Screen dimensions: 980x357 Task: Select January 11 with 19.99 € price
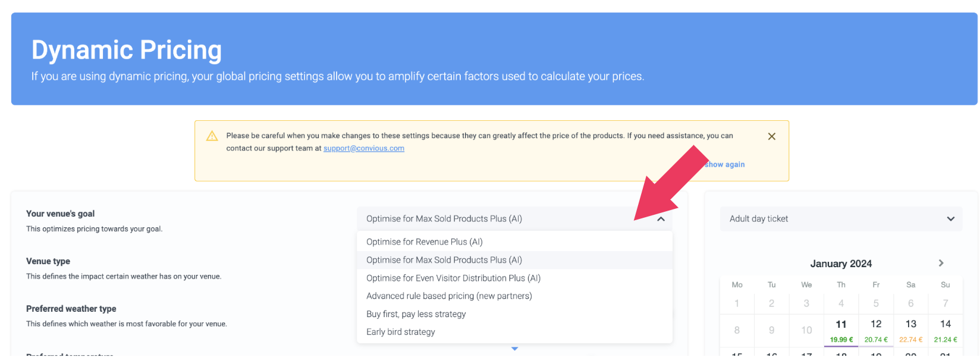(841, 330)
